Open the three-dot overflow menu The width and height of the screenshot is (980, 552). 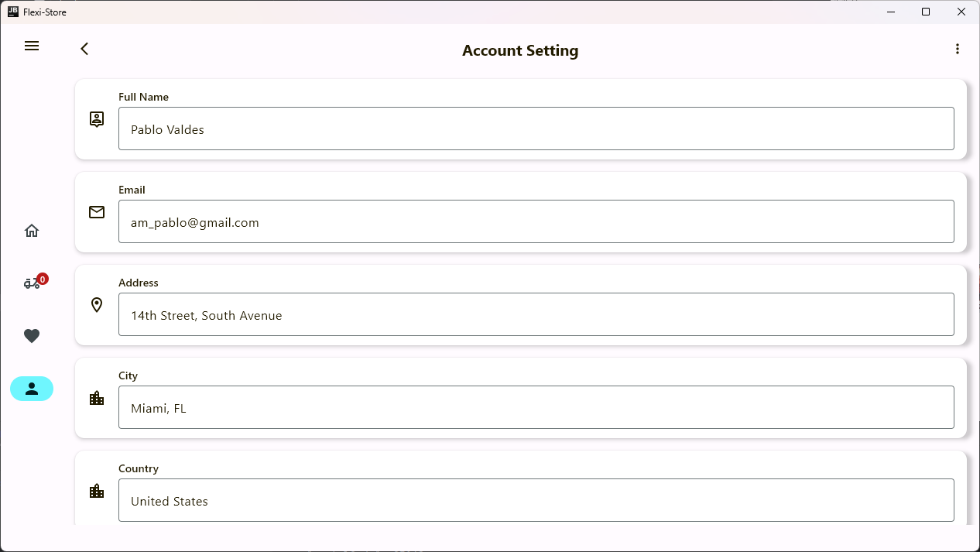[958, 49]
